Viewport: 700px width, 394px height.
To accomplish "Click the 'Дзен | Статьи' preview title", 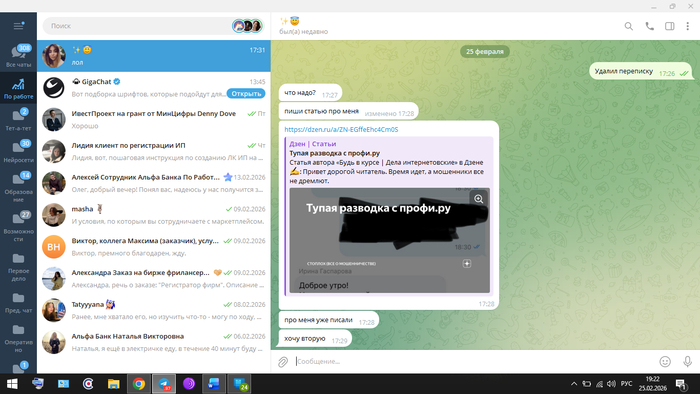I will point(312,144).
